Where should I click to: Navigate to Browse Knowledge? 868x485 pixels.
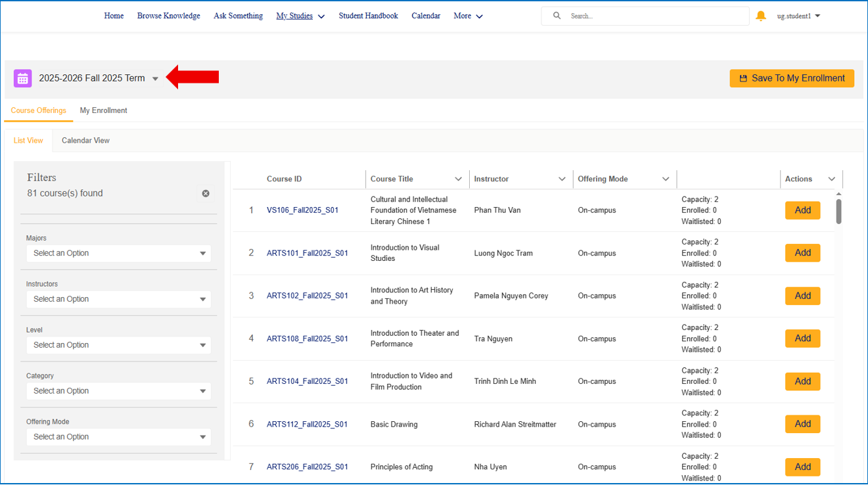168,15
